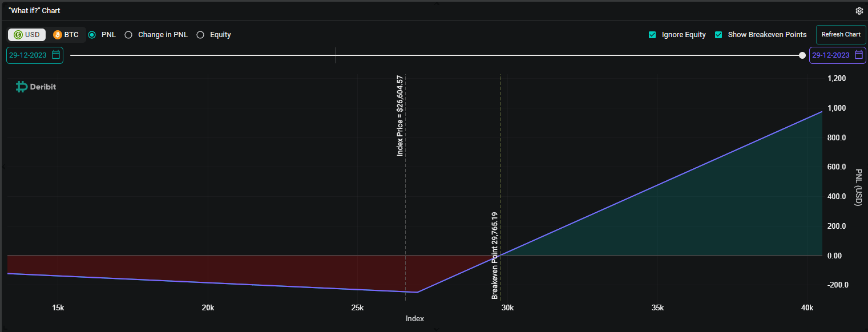868x332 pixels.
Task: Click the tick mark on date slider track
Action: point(336,55)
